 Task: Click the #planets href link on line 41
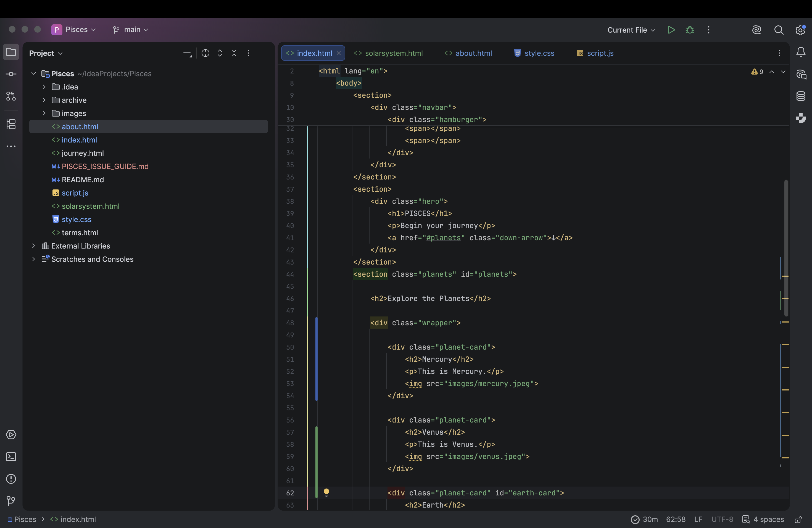(x=443, y=238)
